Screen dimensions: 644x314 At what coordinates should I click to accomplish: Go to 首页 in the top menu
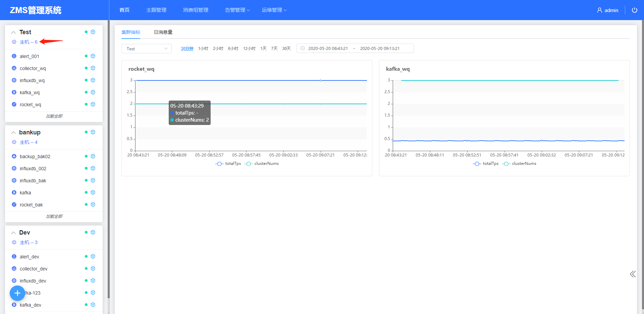pyautogui.click(x=124, y=10)
